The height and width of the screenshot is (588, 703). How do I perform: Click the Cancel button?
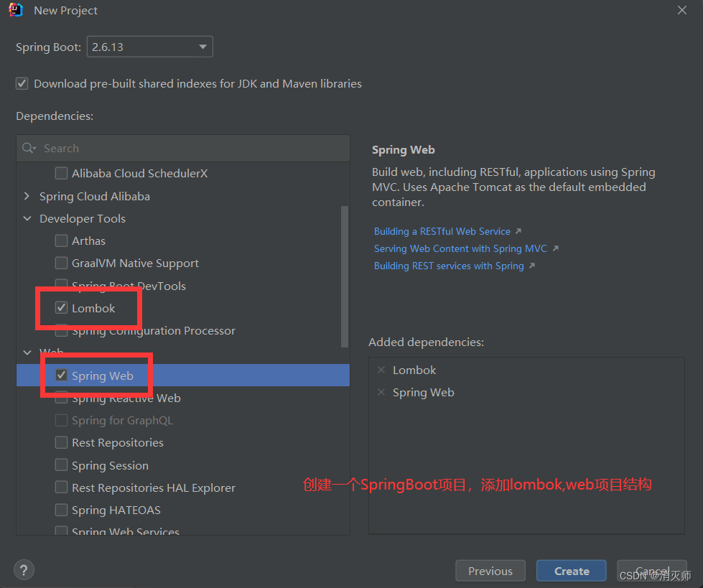click(652, 571)
